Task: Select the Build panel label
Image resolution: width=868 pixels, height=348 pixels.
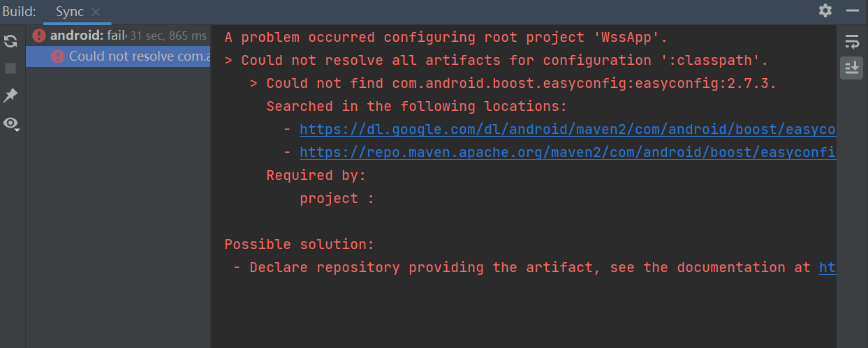Action: point(19,12)
